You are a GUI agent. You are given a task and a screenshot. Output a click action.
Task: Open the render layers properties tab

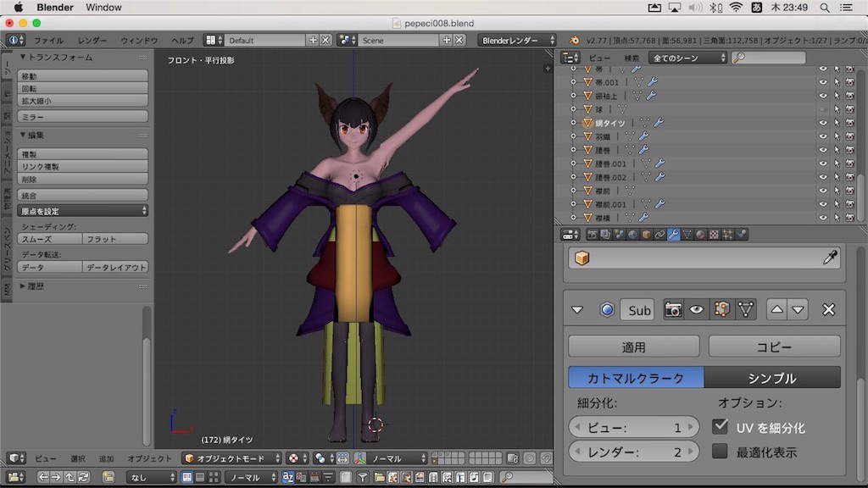point(605,235)
